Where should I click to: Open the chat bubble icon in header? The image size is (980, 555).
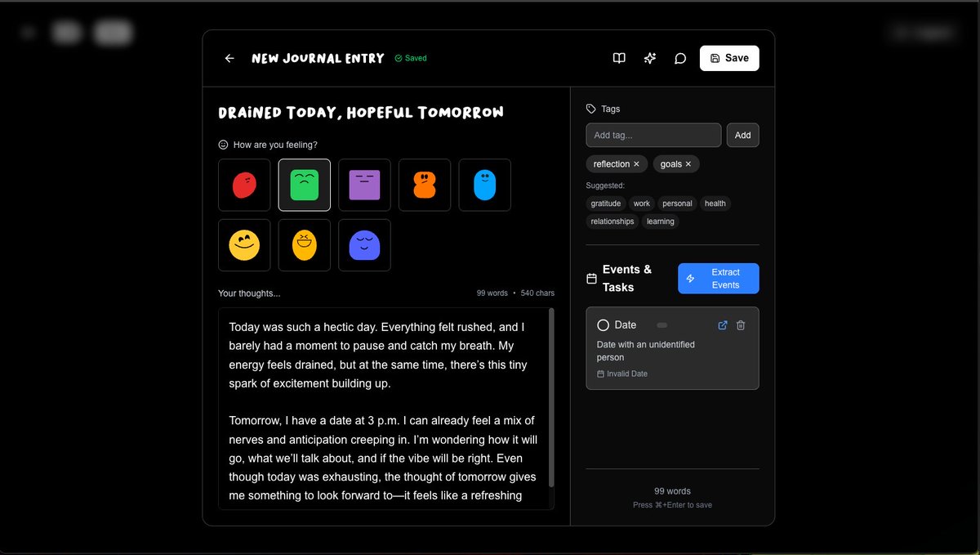point(680,58)
